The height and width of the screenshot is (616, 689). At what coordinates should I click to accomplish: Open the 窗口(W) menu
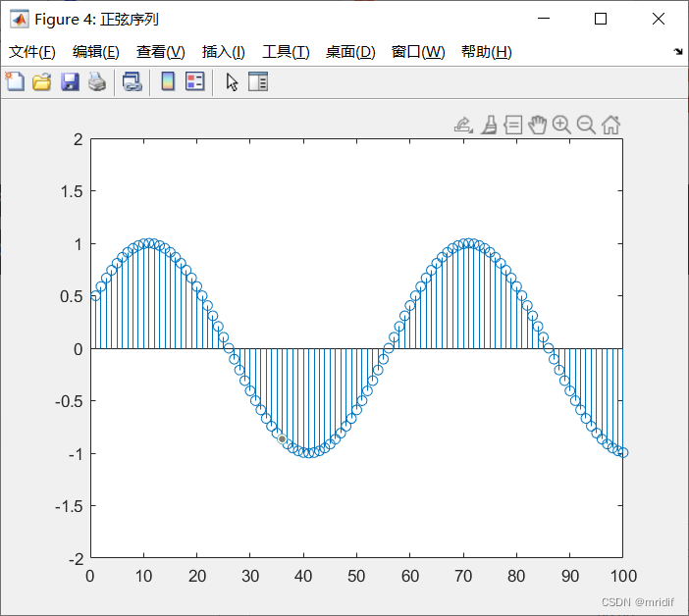(x=418, y=52)
